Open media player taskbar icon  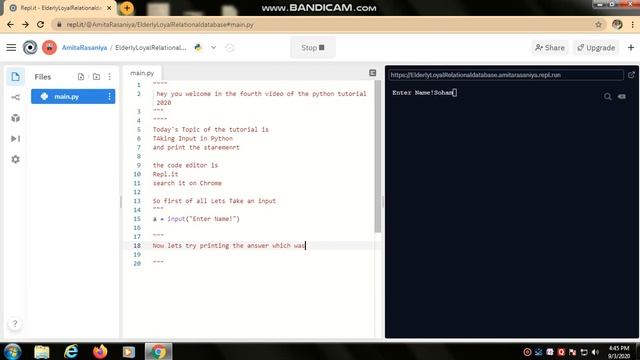(129, 352)
